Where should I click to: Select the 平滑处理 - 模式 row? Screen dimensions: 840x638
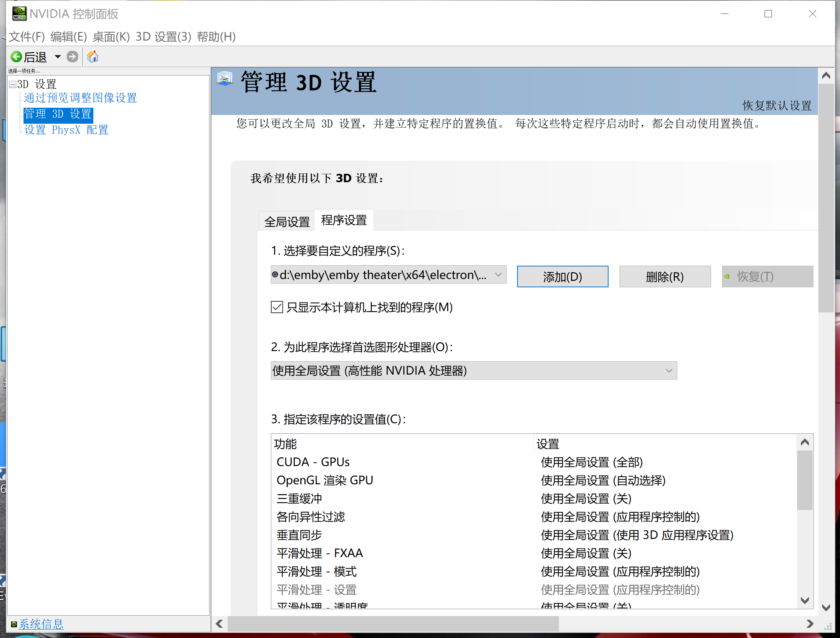pyautogui.click(x=533, y=572)
